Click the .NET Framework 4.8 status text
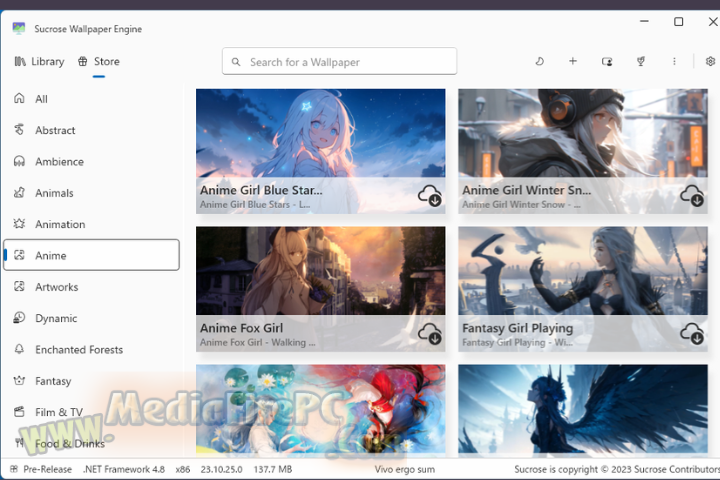 point(124,469)
